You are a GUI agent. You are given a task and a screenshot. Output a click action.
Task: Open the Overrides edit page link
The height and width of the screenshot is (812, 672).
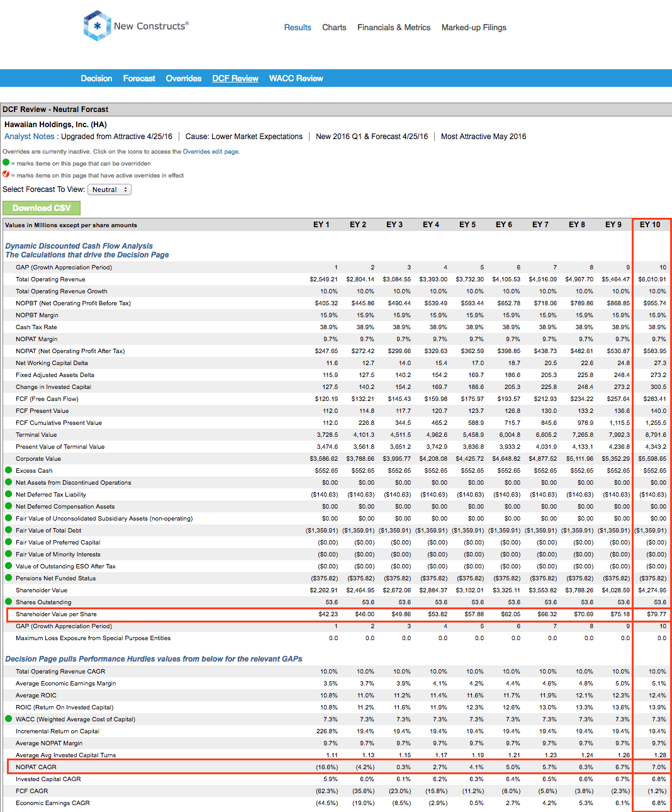[211, 152]
